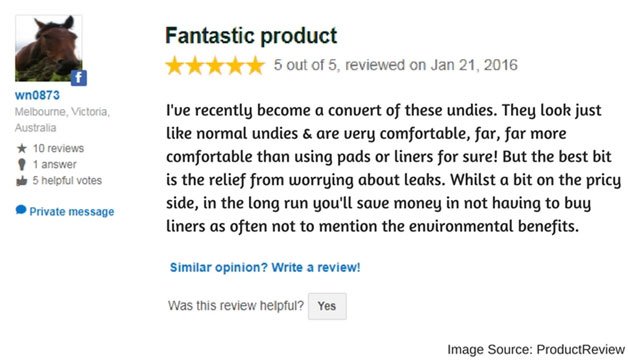Click the 5 helpful votes text
Image resolution: width=628 pixels, height=361 pixels.
tap(67, 181)
